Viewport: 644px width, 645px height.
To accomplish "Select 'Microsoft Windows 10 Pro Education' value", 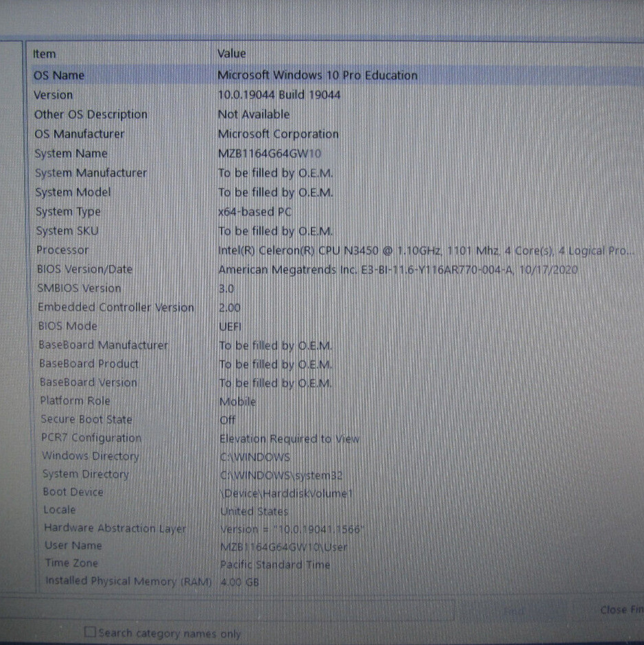I will (317, 75).
